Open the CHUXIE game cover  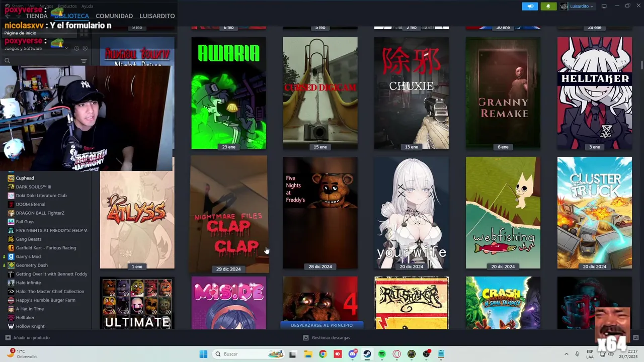(x=412, y=93)
